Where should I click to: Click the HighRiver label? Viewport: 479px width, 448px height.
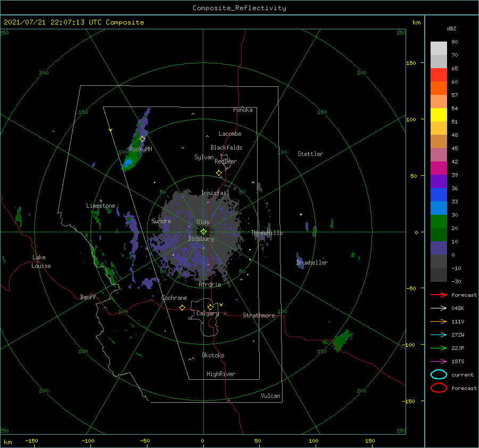tap(221, 374)
